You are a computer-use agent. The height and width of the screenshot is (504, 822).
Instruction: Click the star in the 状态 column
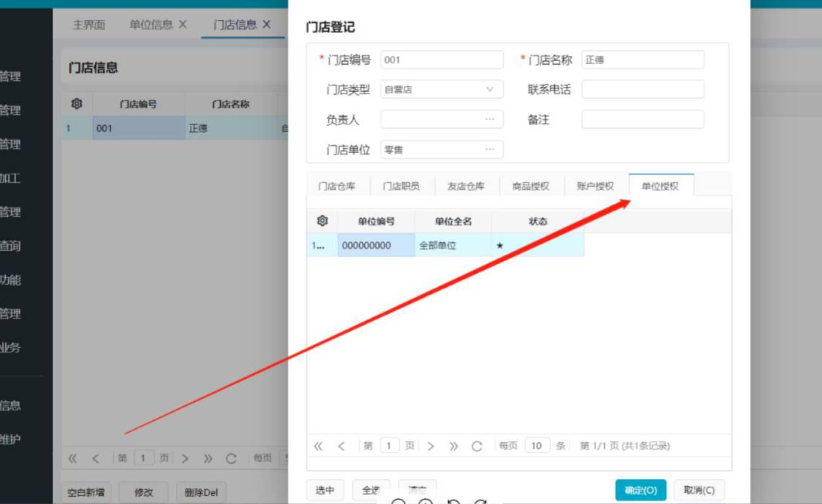[x=500, y=246]
